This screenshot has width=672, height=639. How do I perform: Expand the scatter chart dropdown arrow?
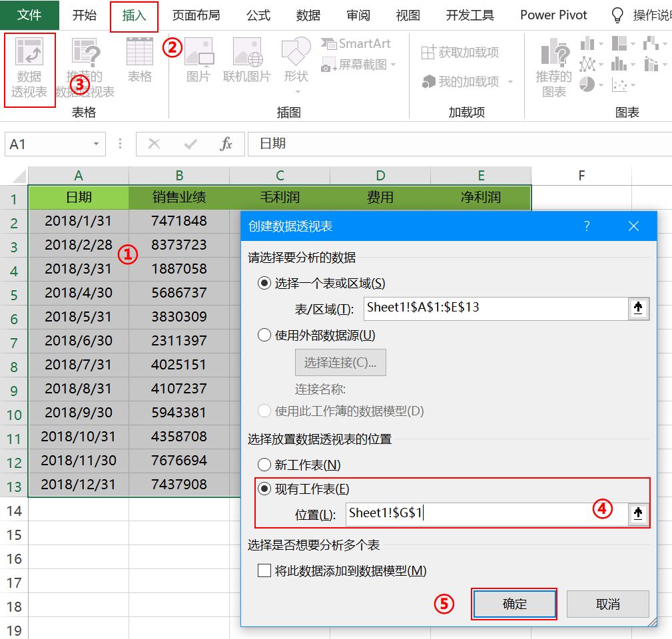click(x=633, y=85)
